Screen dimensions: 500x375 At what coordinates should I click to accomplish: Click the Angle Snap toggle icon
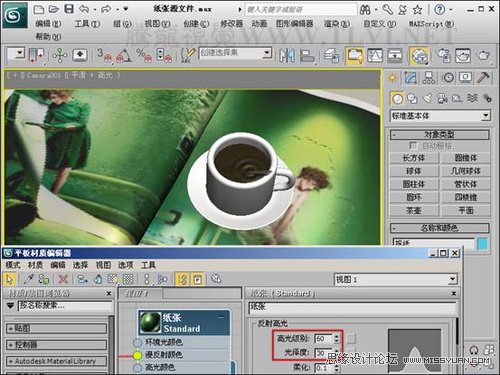coord(123,55)
